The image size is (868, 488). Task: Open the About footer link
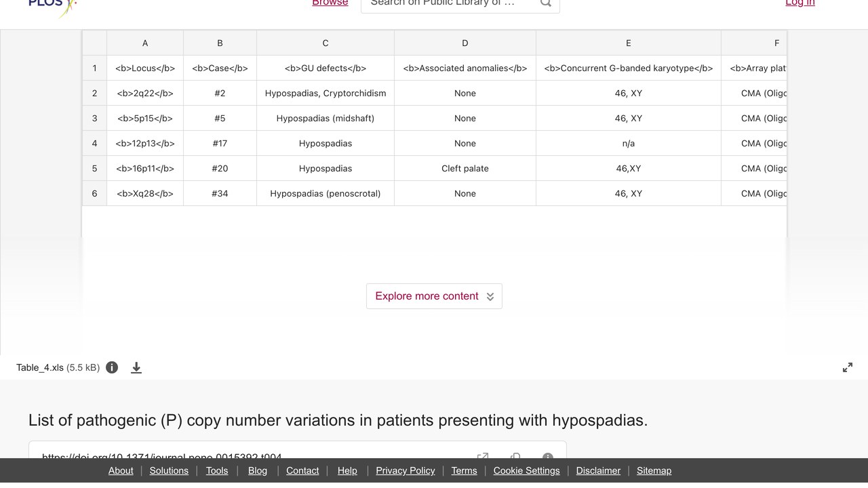coord(121,470)
